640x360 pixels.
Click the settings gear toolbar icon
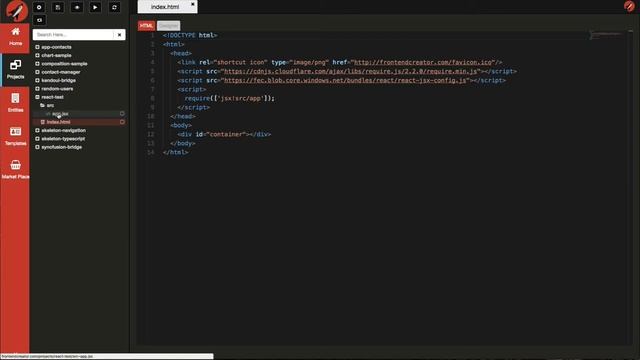pyautogui.click(x=39, y=7)
